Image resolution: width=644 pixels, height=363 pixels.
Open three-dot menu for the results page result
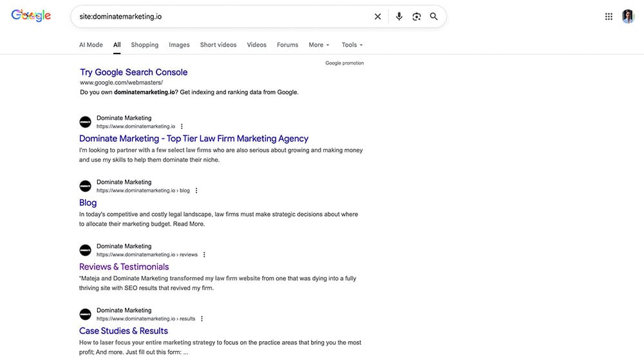click(202, 319)
